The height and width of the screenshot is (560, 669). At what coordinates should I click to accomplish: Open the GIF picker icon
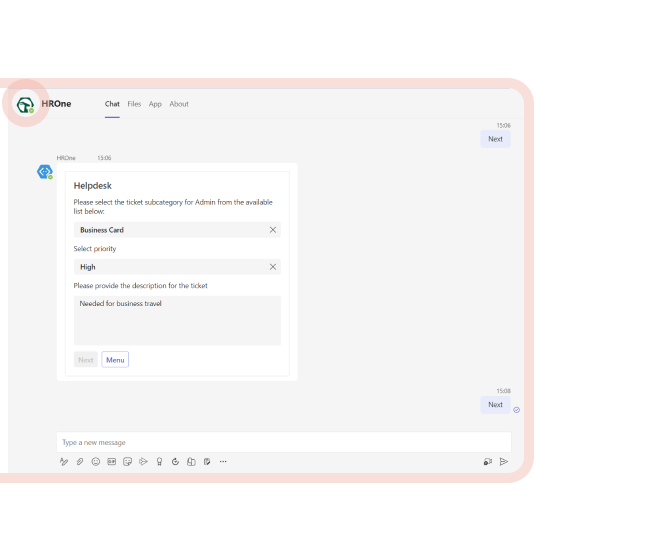coord(112,462)
